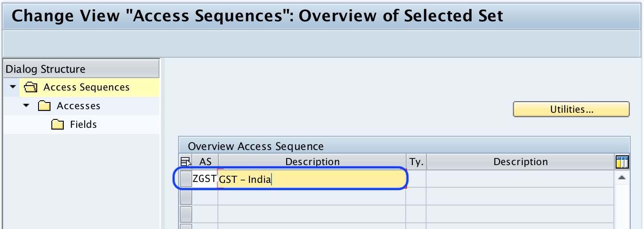Click into the ZGST access sequence field
Viewport: 644px width, 229px height.
click(x=204, y=179)
